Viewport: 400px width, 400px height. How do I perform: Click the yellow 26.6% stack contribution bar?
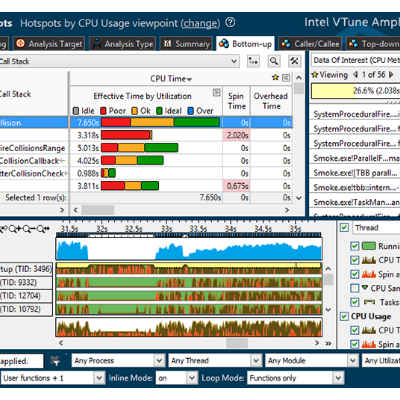pyautogui.click(x=355, y=91)
